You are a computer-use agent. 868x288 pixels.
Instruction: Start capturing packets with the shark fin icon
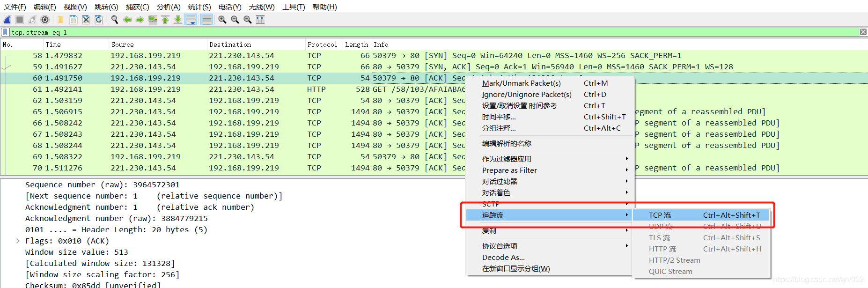pos(7,20)
